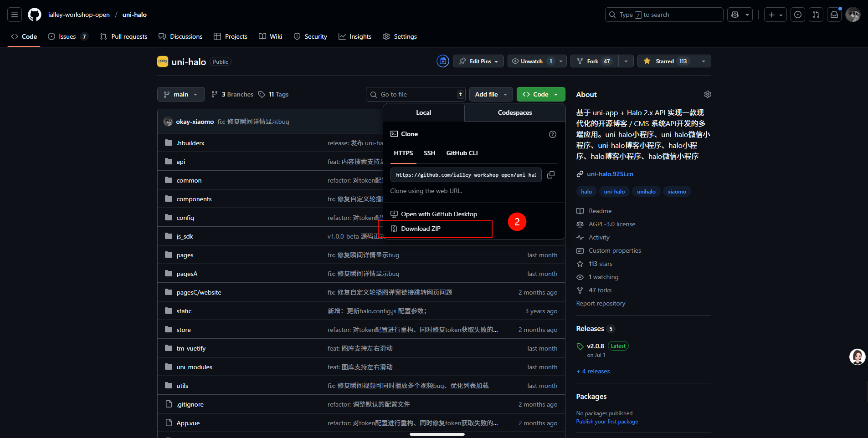Select the GitHub CLI clone method

(x=462, y=153)
